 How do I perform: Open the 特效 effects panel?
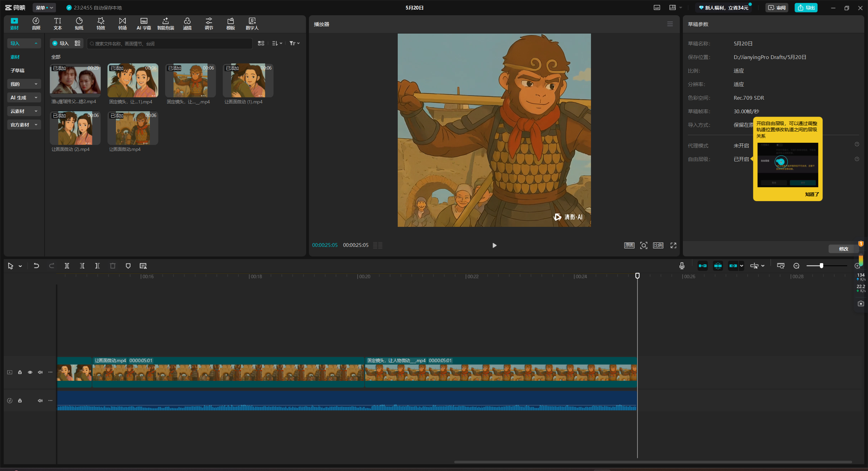point(101,23)
